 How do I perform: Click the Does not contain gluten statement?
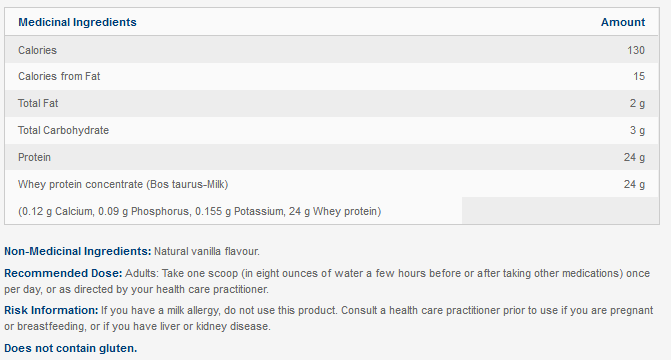pos(71,348)
